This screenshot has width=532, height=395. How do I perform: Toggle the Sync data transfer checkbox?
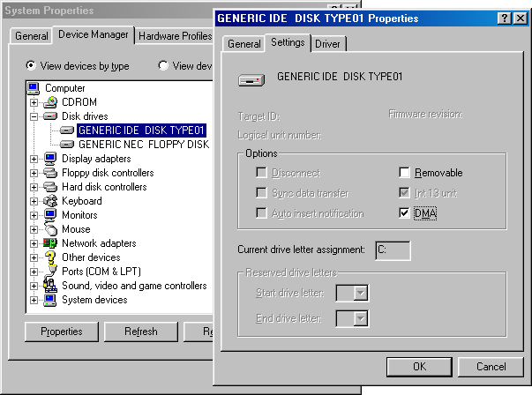point(261,193)
